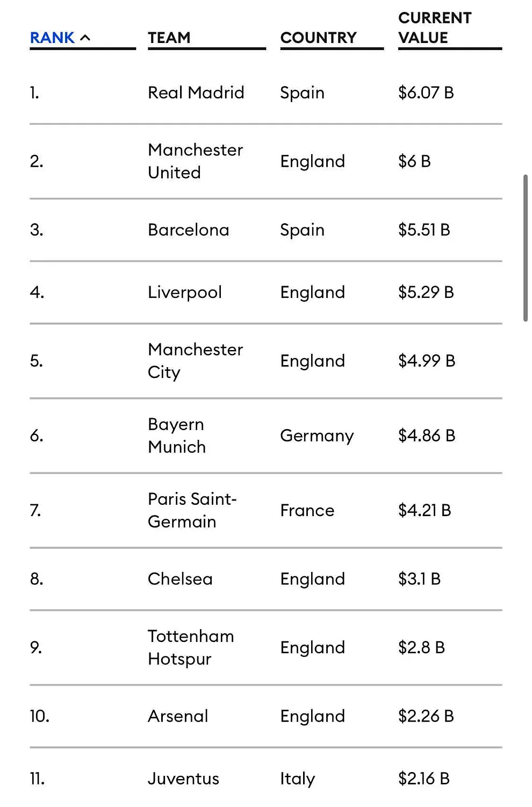
Task: Sort by the COUNTRY column header
Action: point(318,38)
